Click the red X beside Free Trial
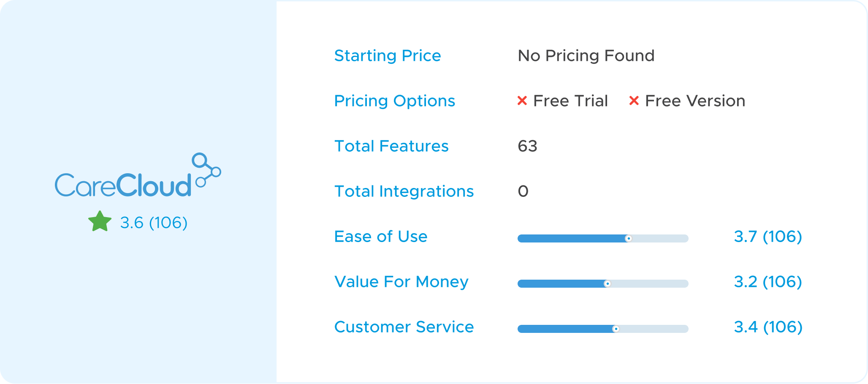This screenshot has width=868, height=384. pos(522,101)
